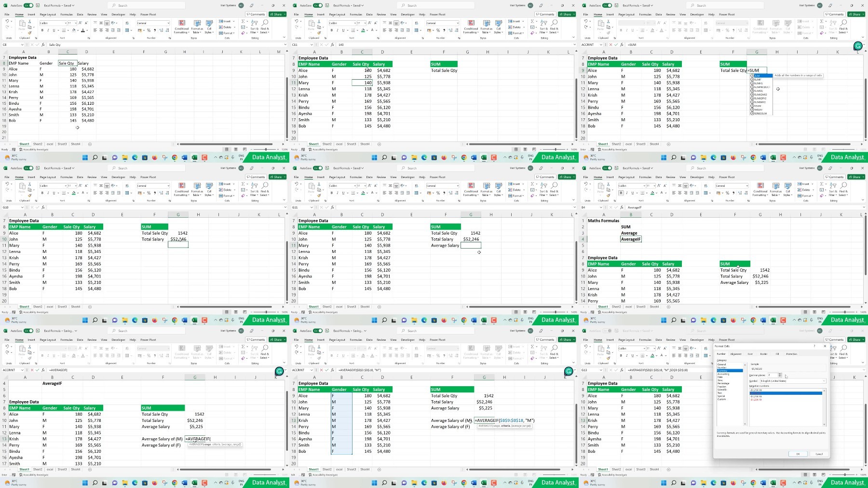The image size is (868, 488).
Task: Open the Insert ribbon tab in the G10 window
Action: click(x=31, y=177)
